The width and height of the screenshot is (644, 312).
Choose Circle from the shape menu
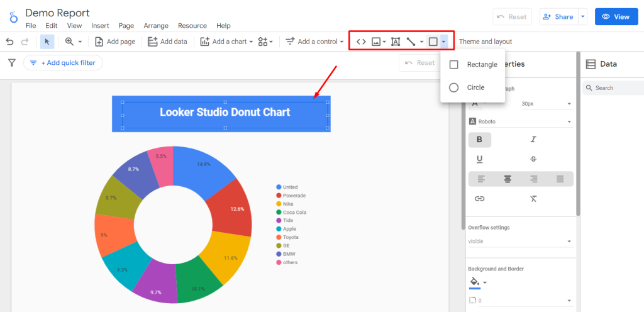click(473, 87)
